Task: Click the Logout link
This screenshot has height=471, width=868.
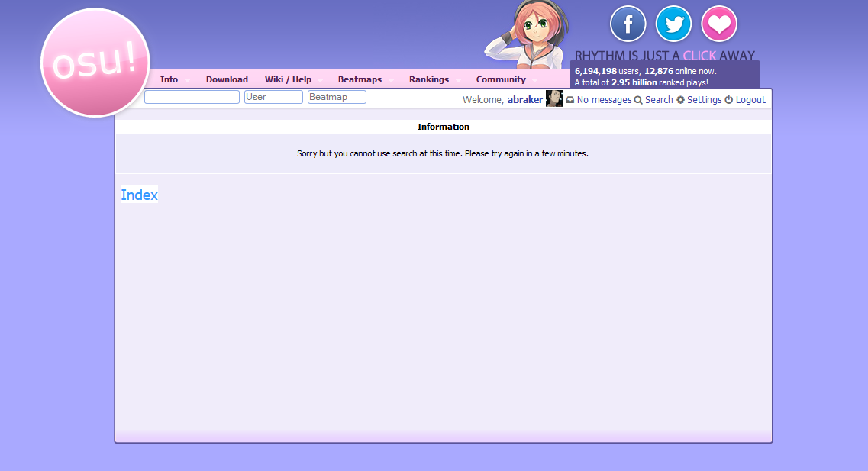Action: tap(750, 100)
